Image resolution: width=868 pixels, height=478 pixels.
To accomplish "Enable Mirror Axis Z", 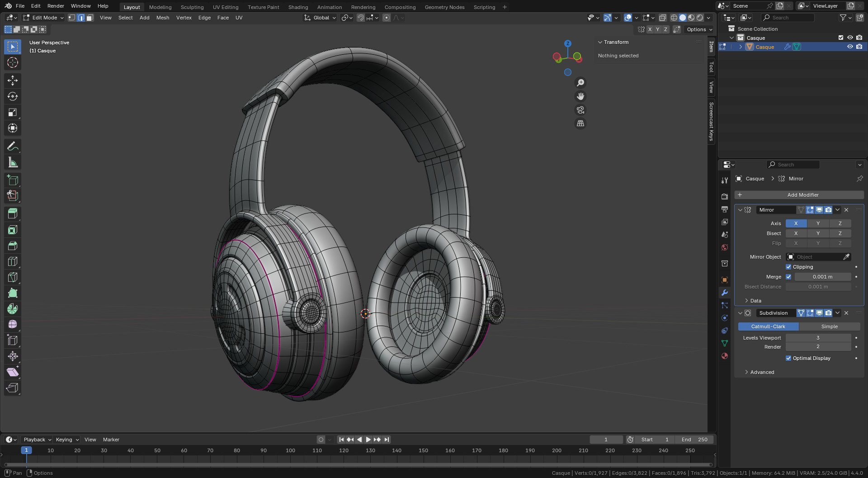I will [x=840, y=223].
